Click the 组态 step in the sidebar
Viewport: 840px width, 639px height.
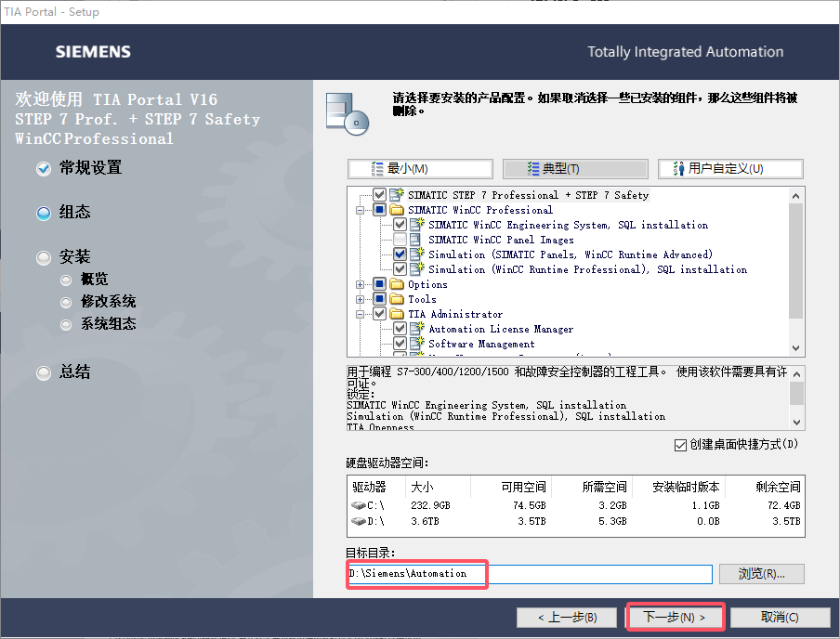[x=74, y=212]
